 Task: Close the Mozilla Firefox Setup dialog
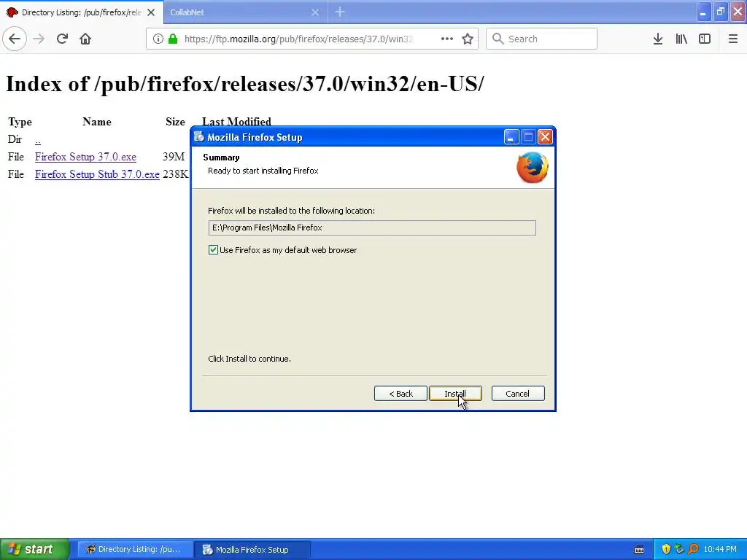pyautogui.click(x=545, y=137)
